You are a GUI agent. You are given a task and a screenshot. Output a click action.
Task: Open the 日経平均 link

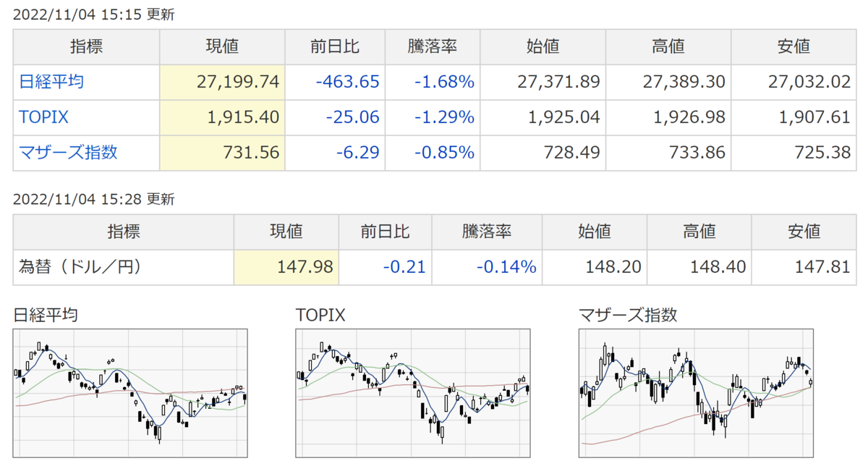(51, 82)
